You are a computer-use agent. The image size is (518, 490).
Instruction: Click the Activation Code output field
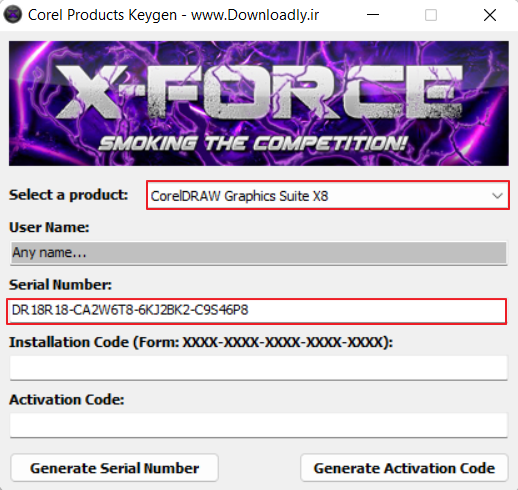click(x=259, y=425)
